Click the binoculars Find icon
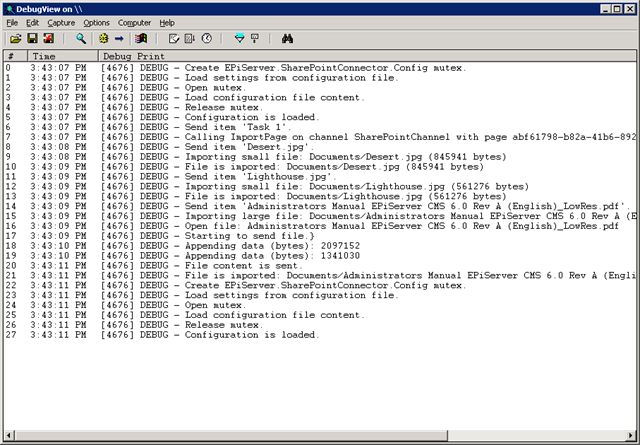This screenshot has width=640, height=445. pos(286,38)
